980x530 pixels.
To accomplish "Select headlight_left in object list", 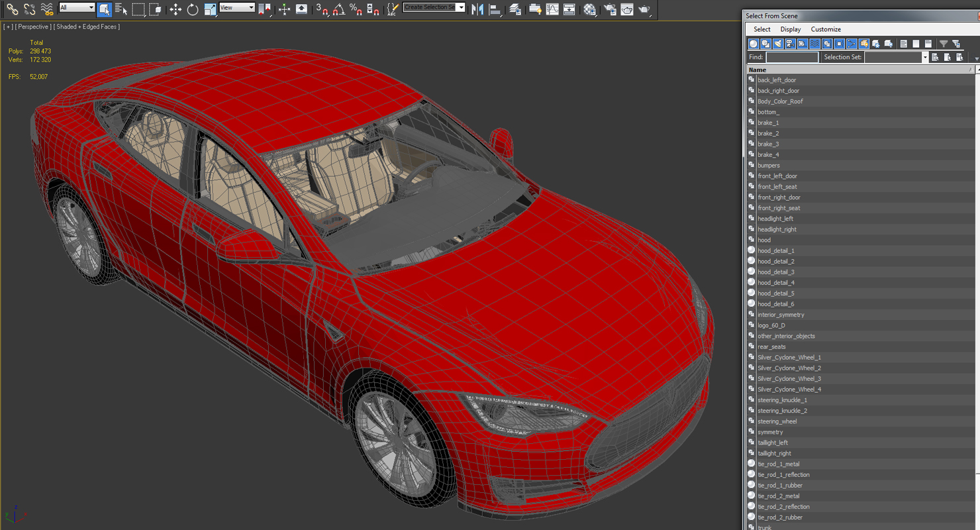I will pyautogui.click(x=775, y=219).
